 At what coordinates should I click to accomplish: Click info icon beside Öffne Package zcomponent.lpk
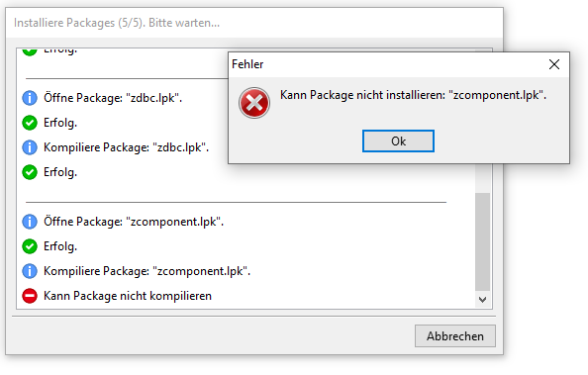pyautogui.click(x=30, y=222)
